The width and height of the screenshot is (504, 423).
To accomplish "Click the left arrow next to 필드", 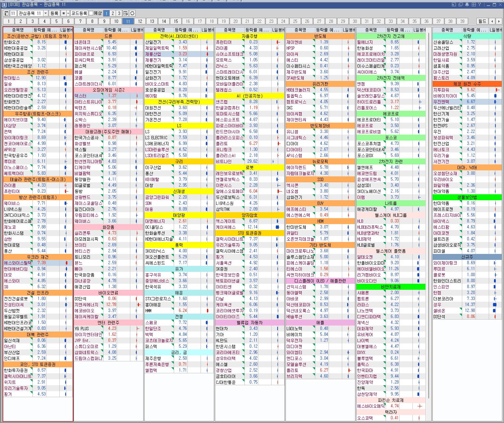I will click(492, 21).
